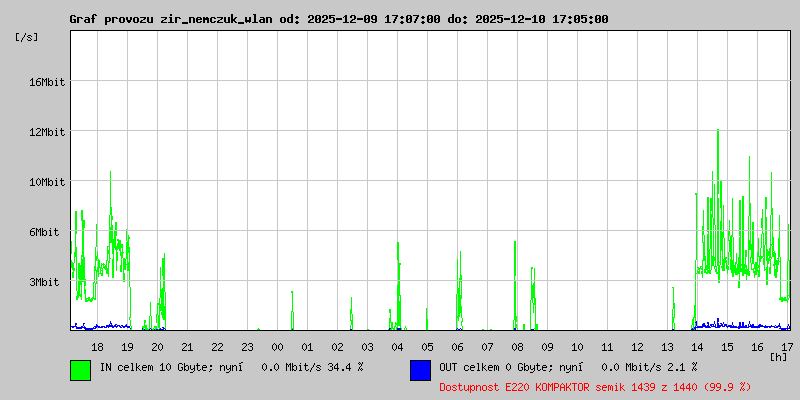The height and width of the screenshot is (400, 800).
Task: Click the '12' hour label on x-axis
Action: pos(637,347)
